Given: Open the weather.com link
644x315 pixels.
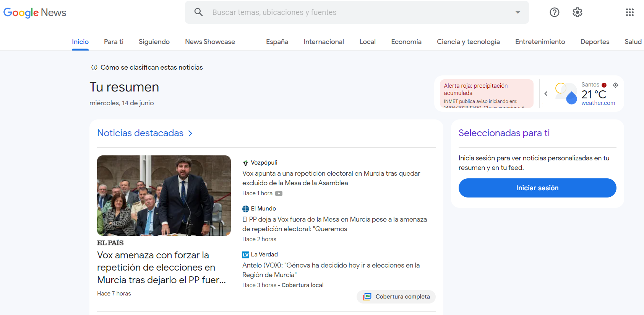Looking at the screenshot, I should pyautogui.click(x=598, y=103).
